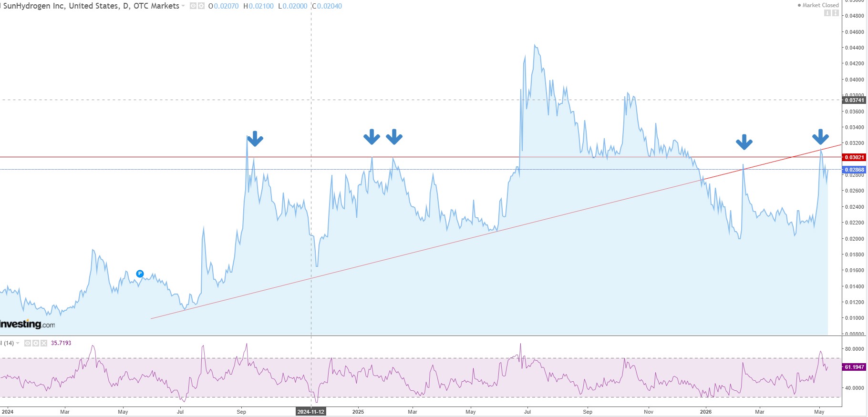Toggle RSI indicator visibility eye icon

28,343
